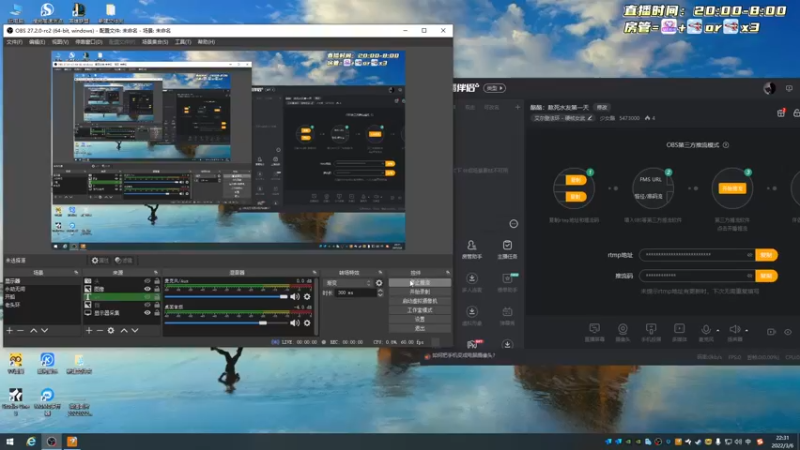Reveal 推流码 with its eye icon
This screenshot has height=450, width=800.
(749, 276)
